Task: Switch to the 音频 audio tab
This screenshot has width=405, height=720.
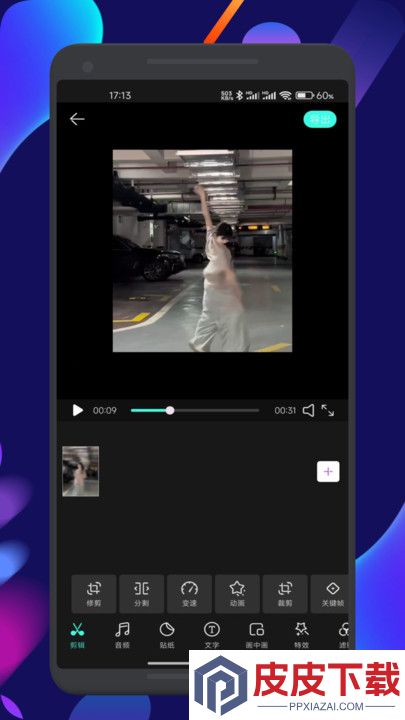Action: pyautogui.click(x=122, y=635)
